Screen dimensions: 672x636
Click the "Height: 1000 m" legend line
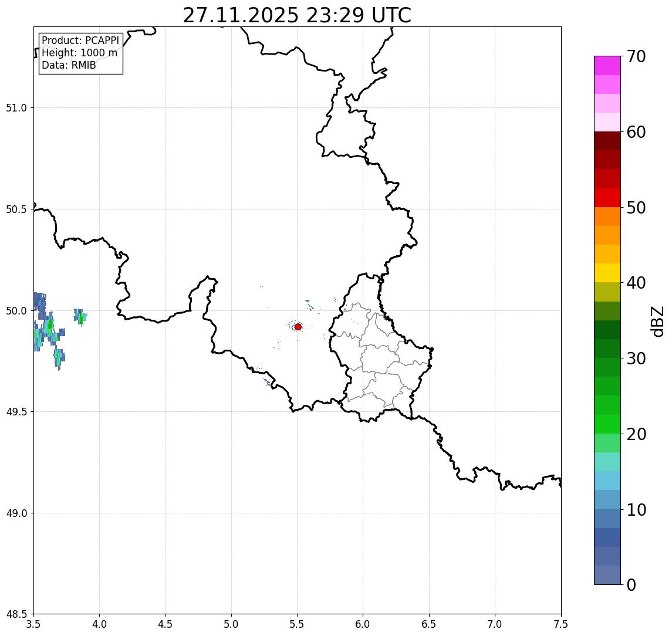pos(79,53)
